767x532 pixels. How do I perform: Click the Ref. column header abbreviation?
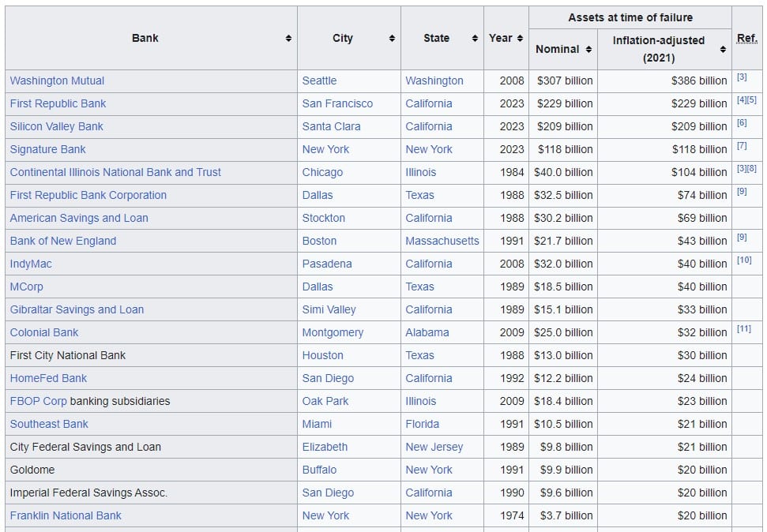point(747,38)
